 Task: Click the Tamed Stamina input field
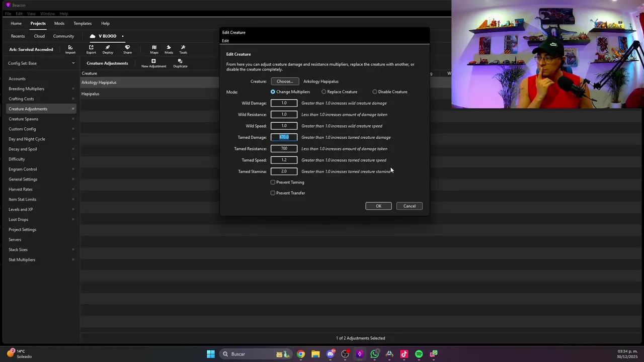pyautogui.click(x=284, y=171)
